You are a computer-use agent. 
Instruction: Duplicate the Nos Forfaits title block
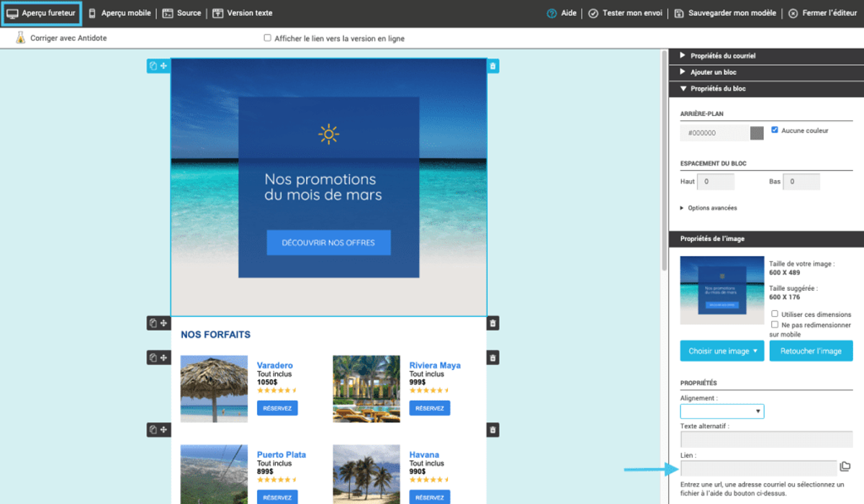[153, 323]
